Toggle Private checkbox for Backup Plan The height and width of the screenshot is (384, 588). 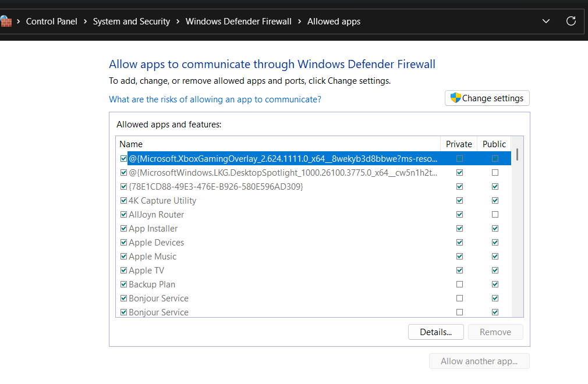(459, 285)
